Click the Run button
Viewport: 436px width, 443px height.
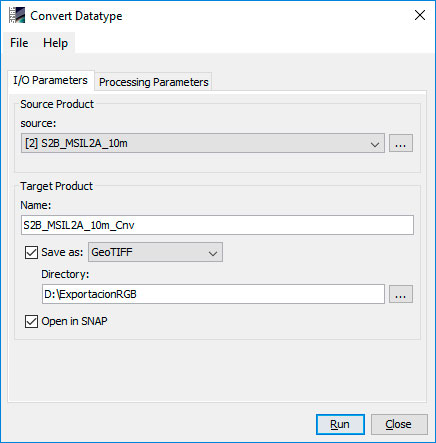coord(340,424)
